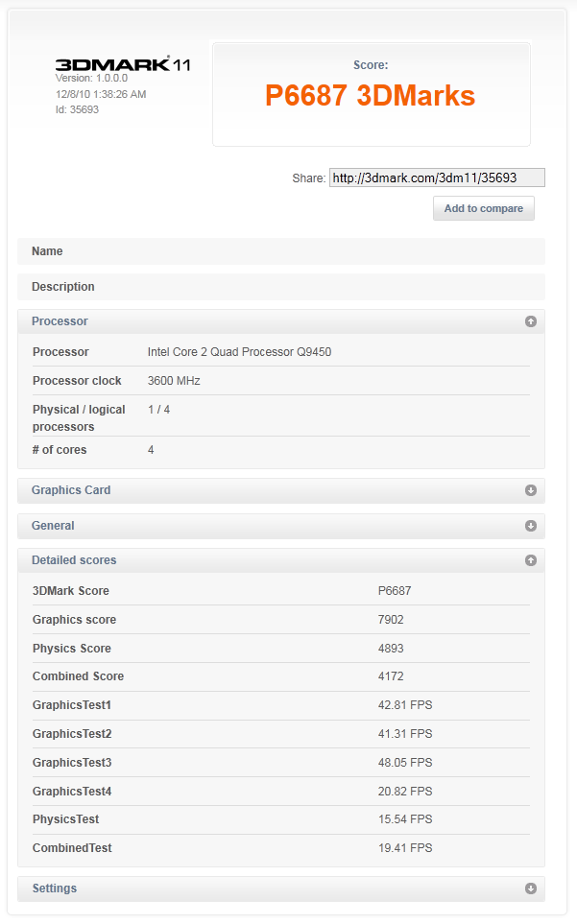This screenshot has width=577, height=924.
Task: Click the 'GraphicsTest1' row label
Action: click(x=72, y=705)
